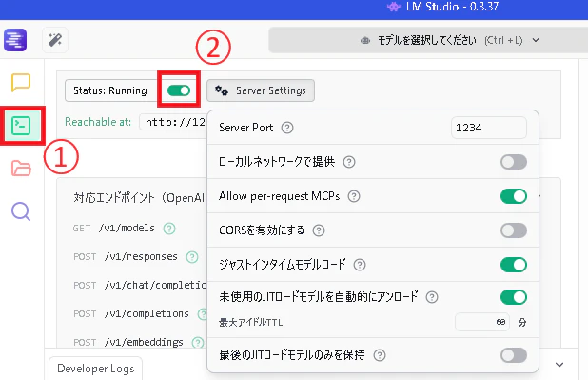Viewport: 588px width, 380px height.
Task: Click the Reachable at: label
Action: point(98,122)
